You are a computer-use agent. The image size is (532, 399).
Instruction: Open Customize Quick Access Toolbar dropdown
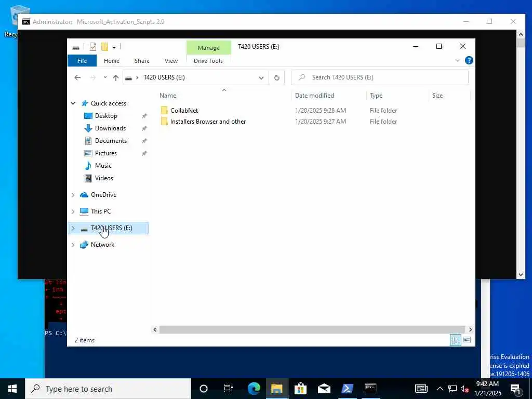[114, 47]
